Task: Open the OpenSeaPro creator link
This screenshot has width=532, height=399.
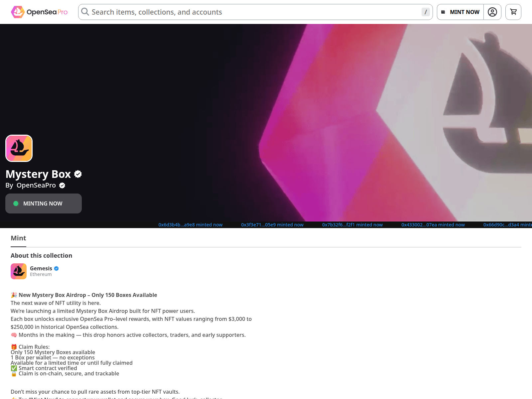Action: 36,185
